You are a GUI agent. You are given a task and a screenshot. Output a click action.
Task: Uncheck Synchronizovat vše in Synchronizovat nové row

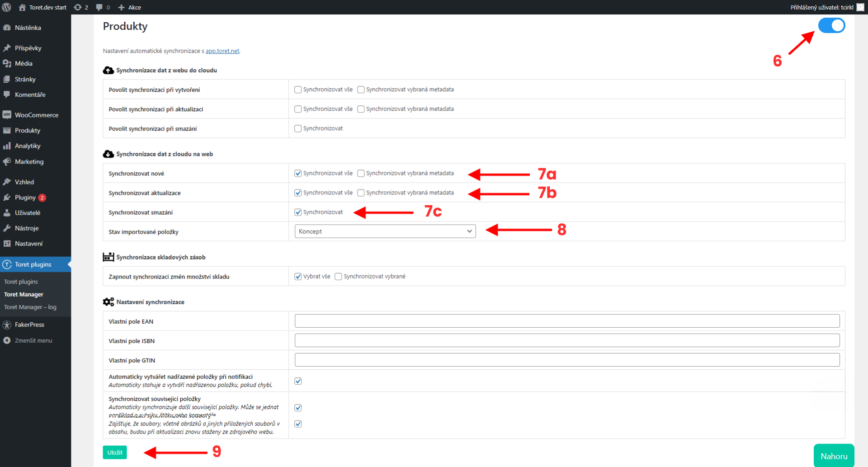298,173
